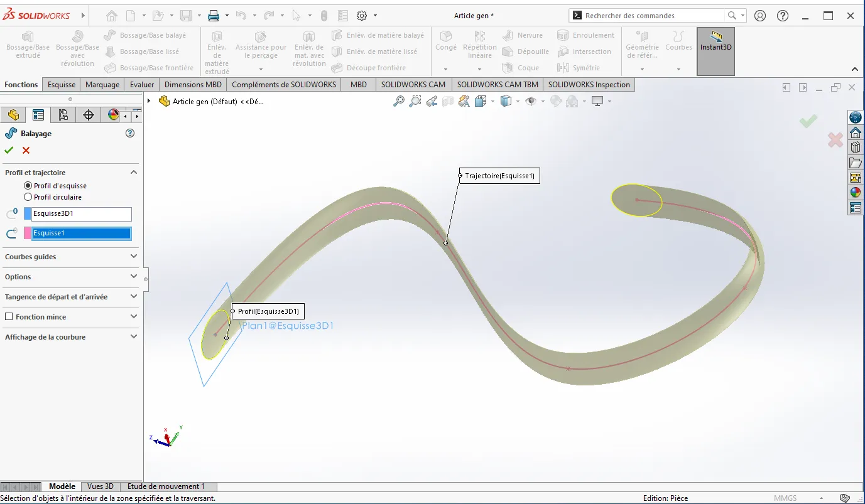Click the Esquisse3D1 profile selection field

point(82,214)
